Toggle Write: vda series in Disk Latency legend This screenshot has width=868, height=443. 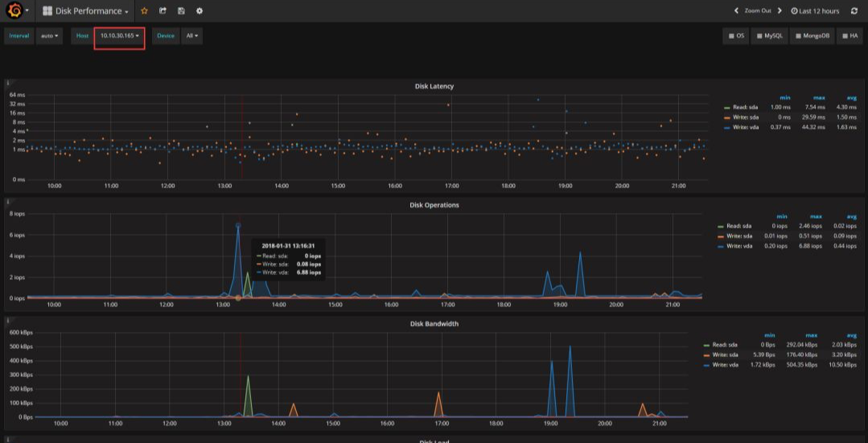coord(747,127)
